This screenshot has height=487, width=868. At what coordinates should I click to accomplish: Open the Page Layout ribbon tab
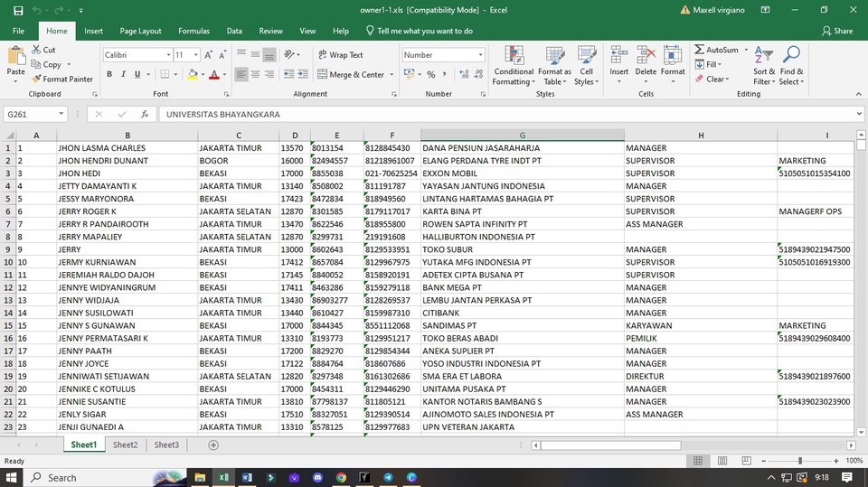[x=140, y=31]
